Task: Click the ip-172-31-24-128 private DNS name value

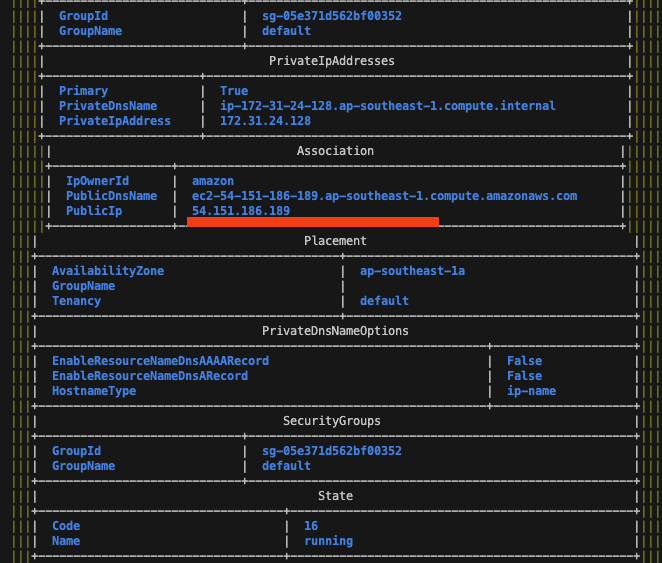Action: click(388, 106)
